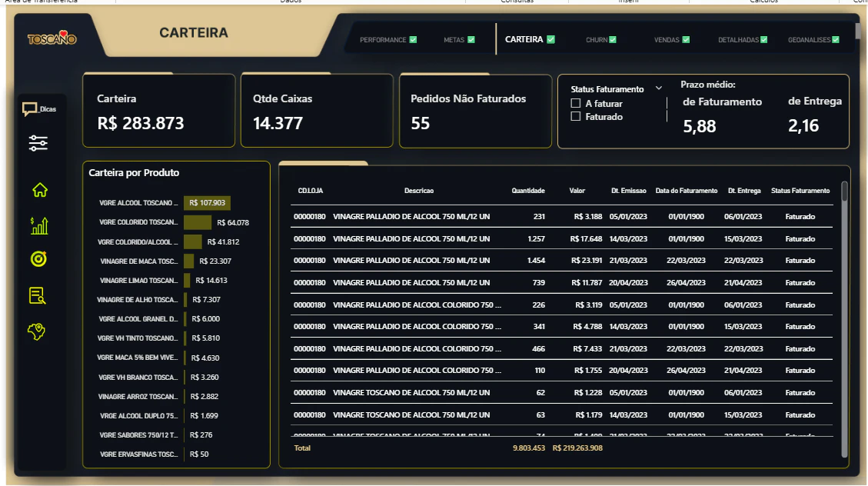Toggle the PERFORMANCE tab checkmark
The height and width of the screenshot is (486, 868).
coord(413,40)
